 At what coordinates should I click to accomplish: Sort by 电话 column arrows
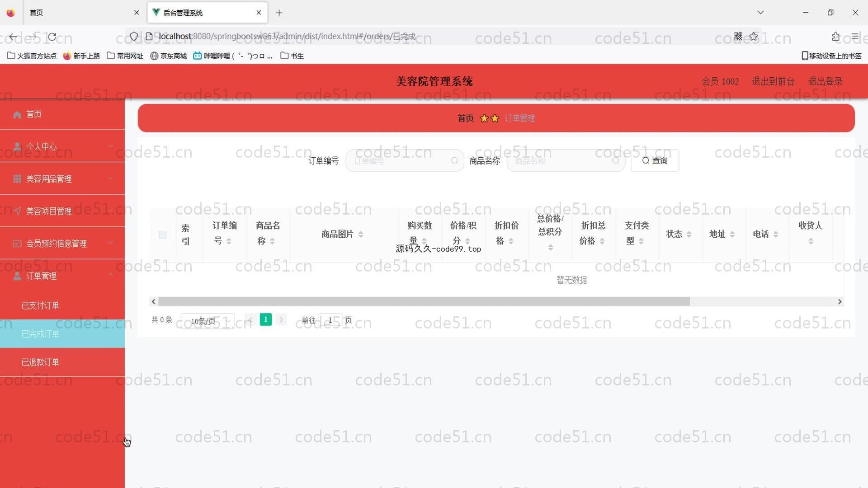[x=776, y=235]
